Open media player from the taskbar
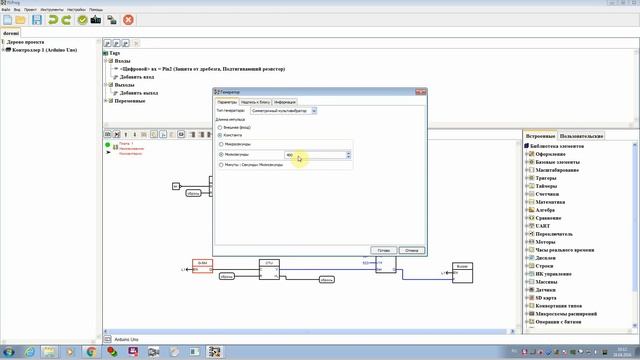 click(70, 352)
